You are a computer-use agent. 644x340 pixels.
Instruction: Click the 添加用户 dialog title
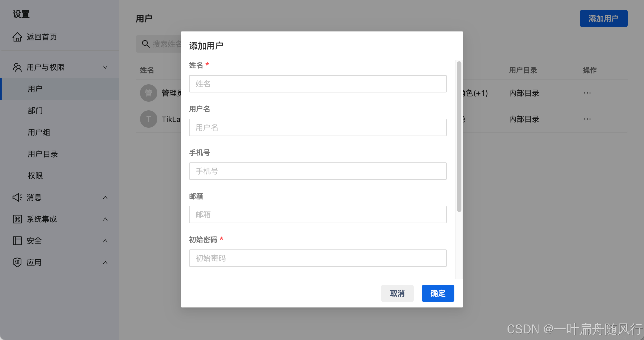pyautogui.click(x=206, y=46)
